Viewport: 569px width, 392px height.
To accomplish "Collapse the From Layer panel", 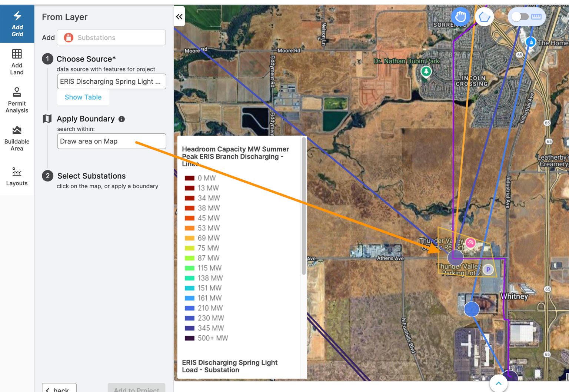I will pos(179,16).
